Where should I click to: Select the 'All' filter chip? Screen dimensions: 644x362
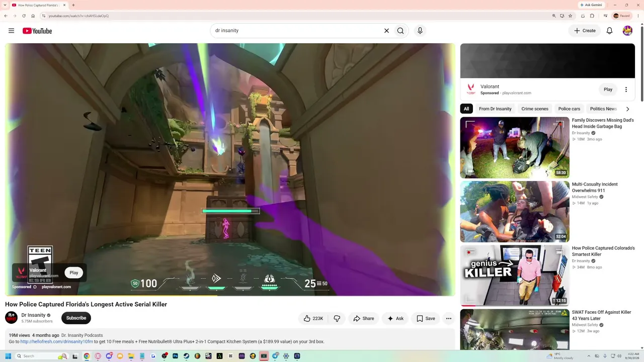click(466, 109)
